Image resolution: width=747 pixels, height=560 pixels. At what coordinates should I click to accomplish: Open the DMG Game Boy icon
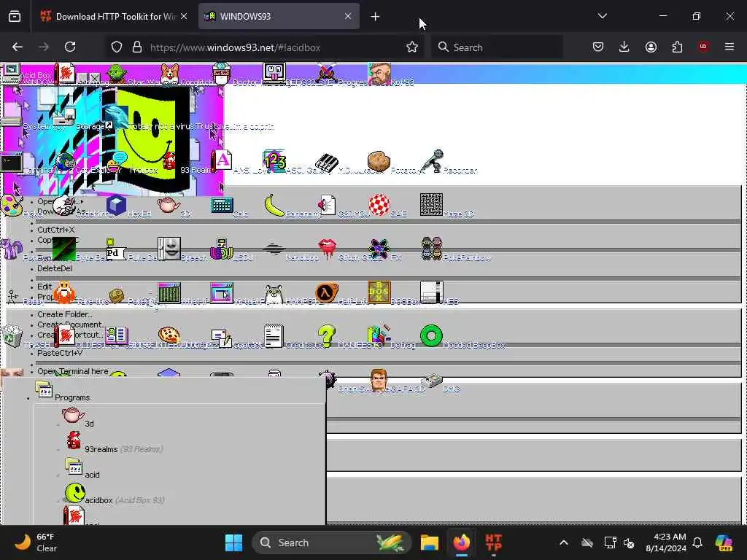pyautogui.click(x=432, y=381)
